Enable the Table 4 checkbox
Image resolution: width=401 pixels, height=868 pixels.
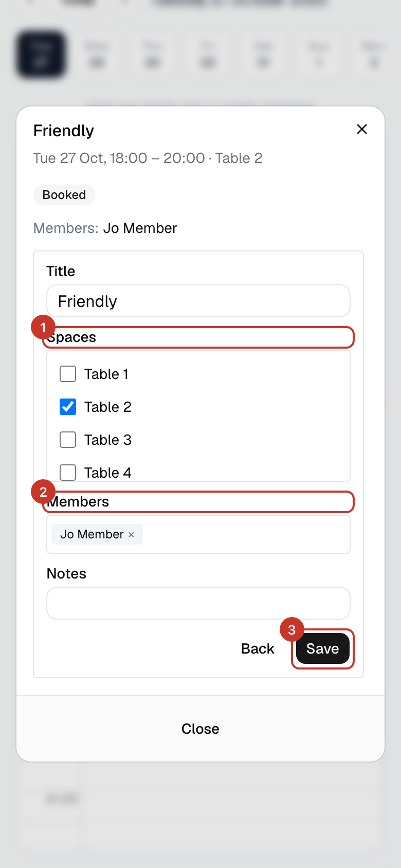(68, 472)
